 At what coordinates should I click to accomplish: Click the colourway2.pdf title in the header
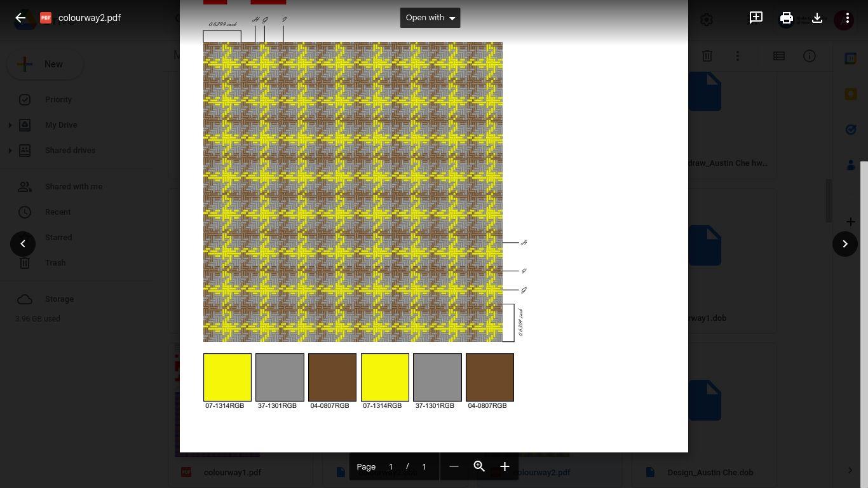(90, 18)
